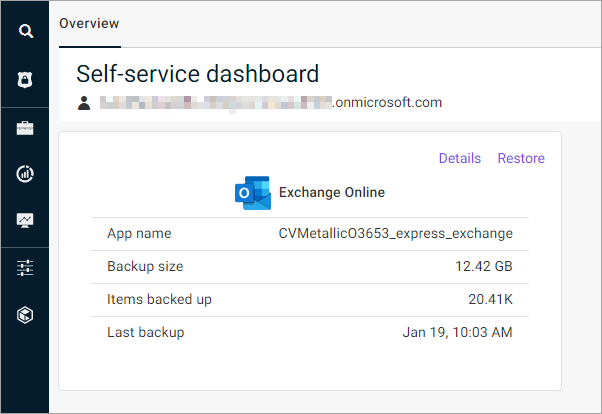Switch to the Overview tab
Screen dimensions: 602x414
89,23
